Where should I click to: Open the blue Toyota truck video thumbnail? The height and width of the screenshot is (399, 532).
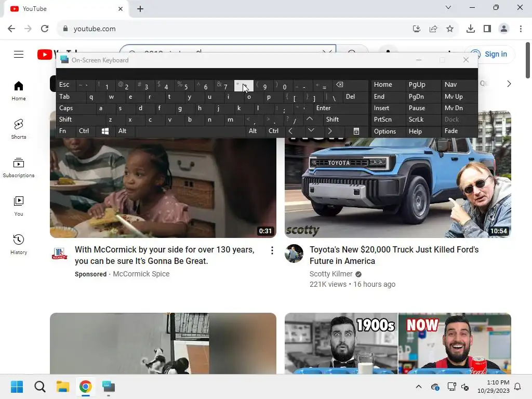pyautogui.click(x=397, y=187)
